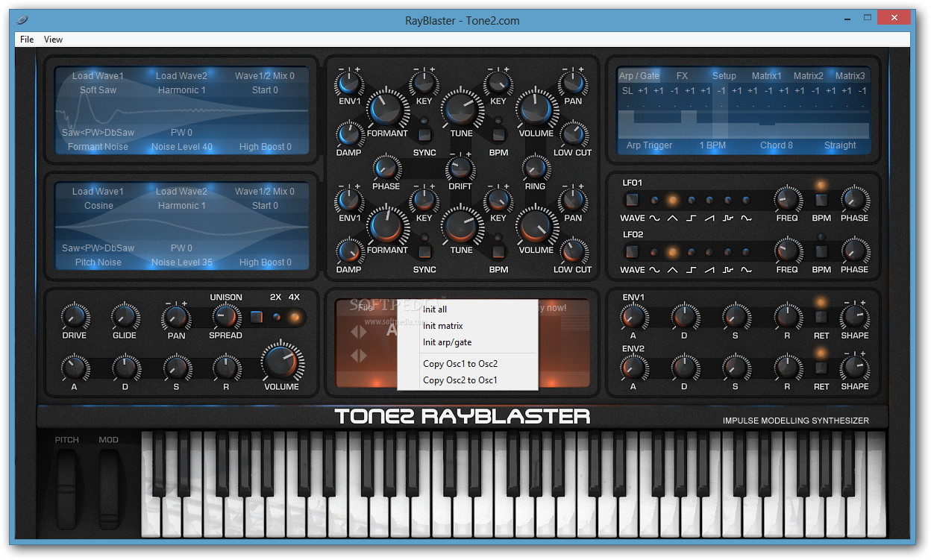Click lower left-pointing arrow in patch browser

point(354,356)
